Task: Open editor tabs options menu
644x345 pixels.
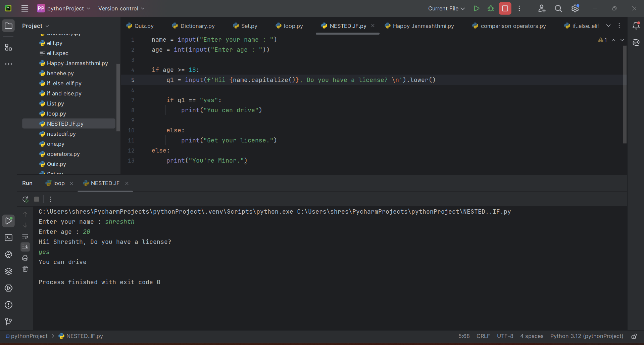Action: coord(619,26)
